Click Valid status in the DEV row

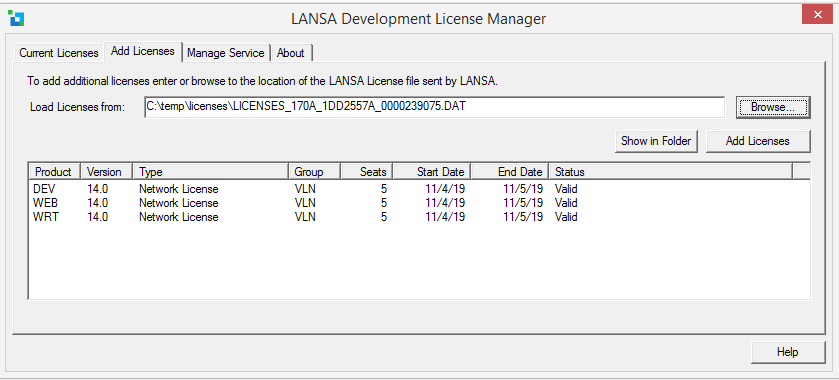point(566,189)
